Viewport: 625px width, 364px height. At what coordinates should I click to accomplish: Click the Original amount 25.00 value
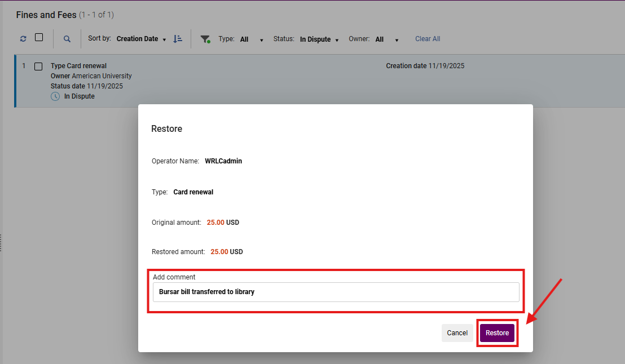(215, 223)
